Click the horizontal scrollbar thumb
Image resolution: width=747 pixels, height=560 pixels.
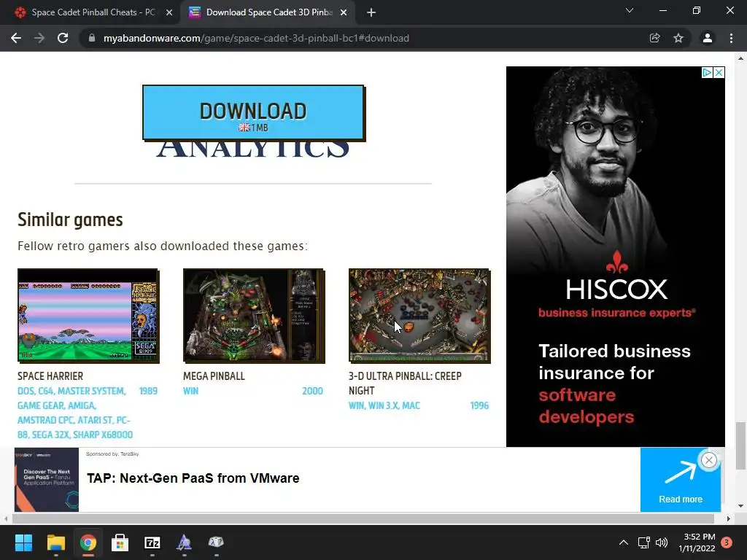(363, 518)
